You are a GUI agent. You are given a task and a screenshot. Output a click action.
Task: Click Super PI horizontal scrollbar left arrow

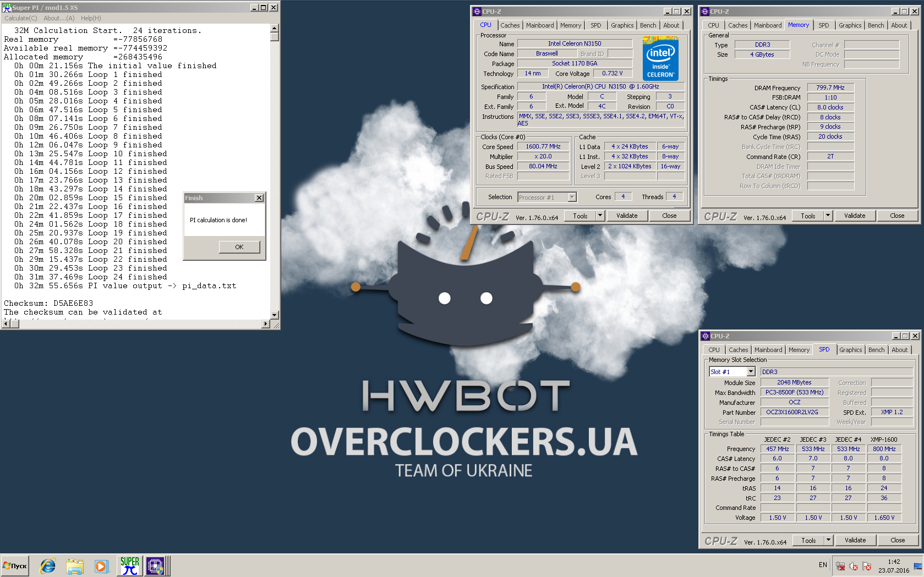[x=7, y=324]
